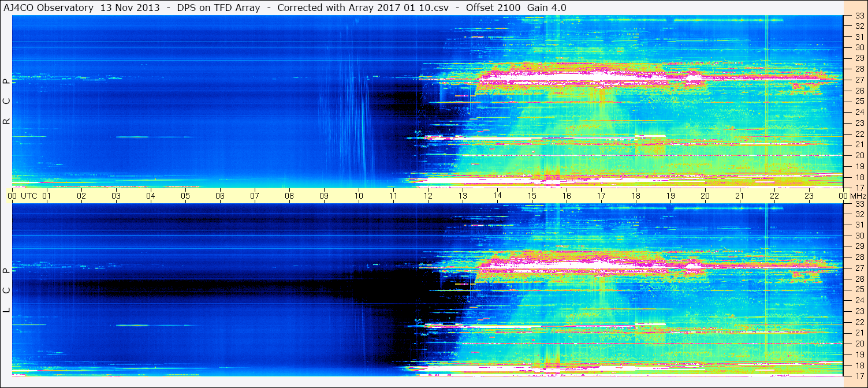Select the 21 hour tick on time axis

pos(740,196)
